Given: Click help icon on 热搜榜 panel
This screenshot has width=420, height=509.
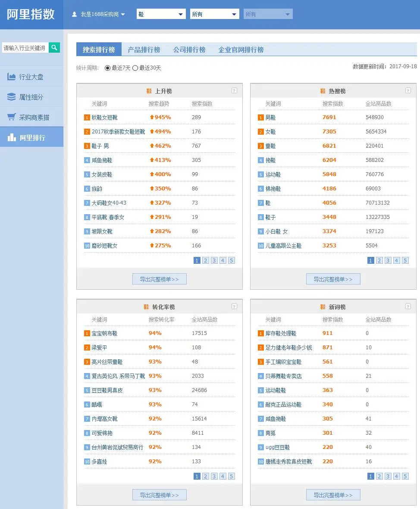Looking at the screenshot, I should click(x=408, y=91).
